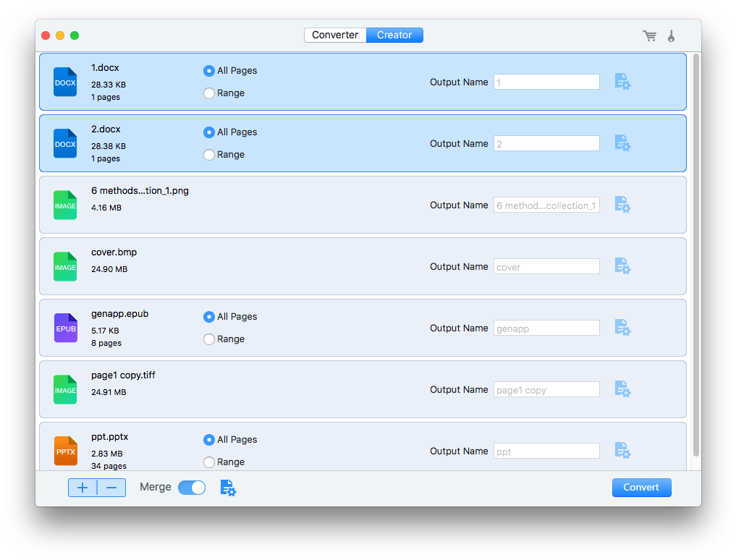Image resolution: width=736 pixels, height=560 pixels.
Task: Click the global output settings icon beside Merge
Action: 228,488
